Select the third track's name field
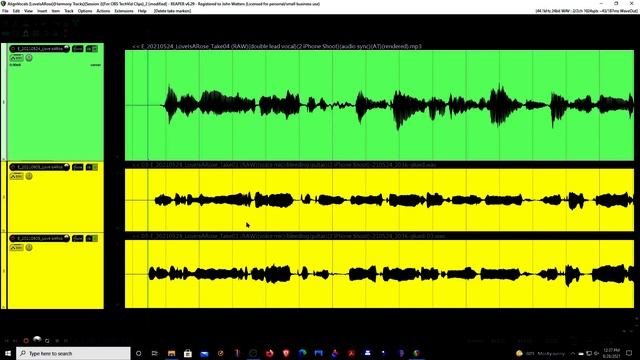640x360 pixels. (x=40, y=238)
